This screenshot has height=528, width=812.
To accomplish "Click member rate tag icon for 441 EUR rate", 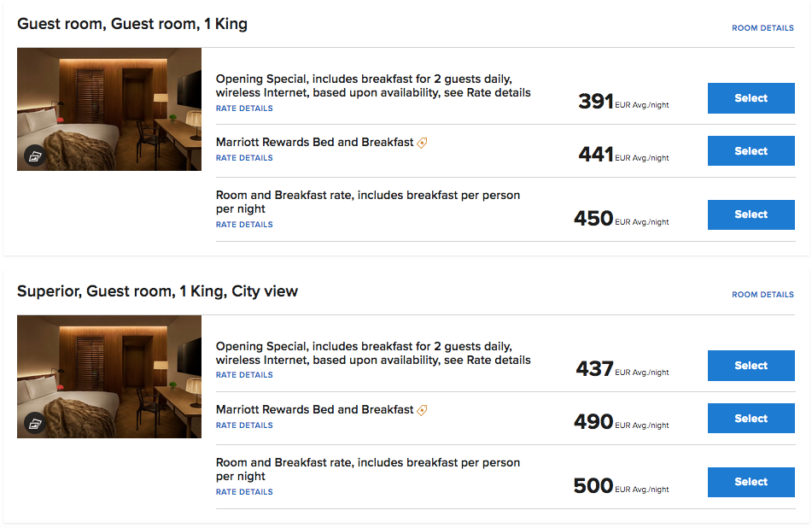I will 422,143.
